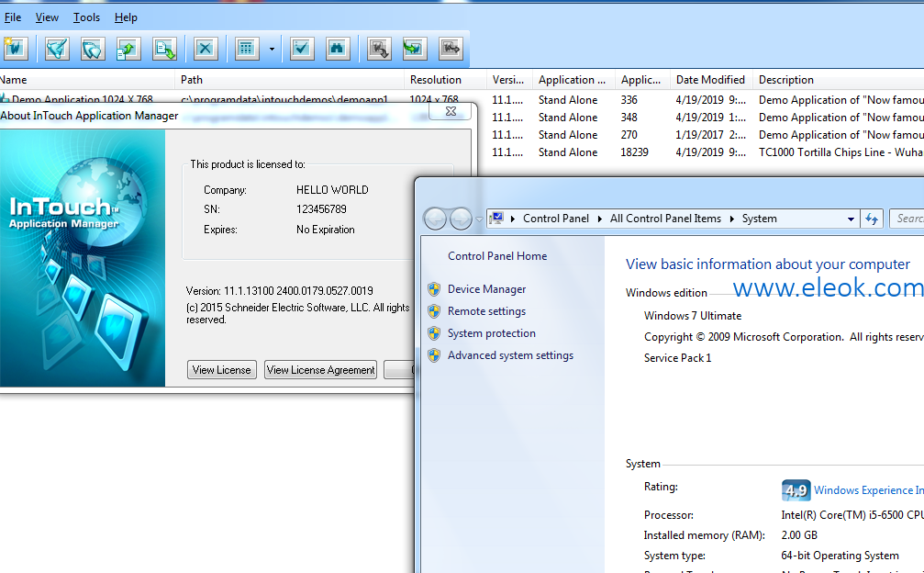The image size is (924, 573).
Task: Open Device Manager link
Action: (x=486, y=289)
